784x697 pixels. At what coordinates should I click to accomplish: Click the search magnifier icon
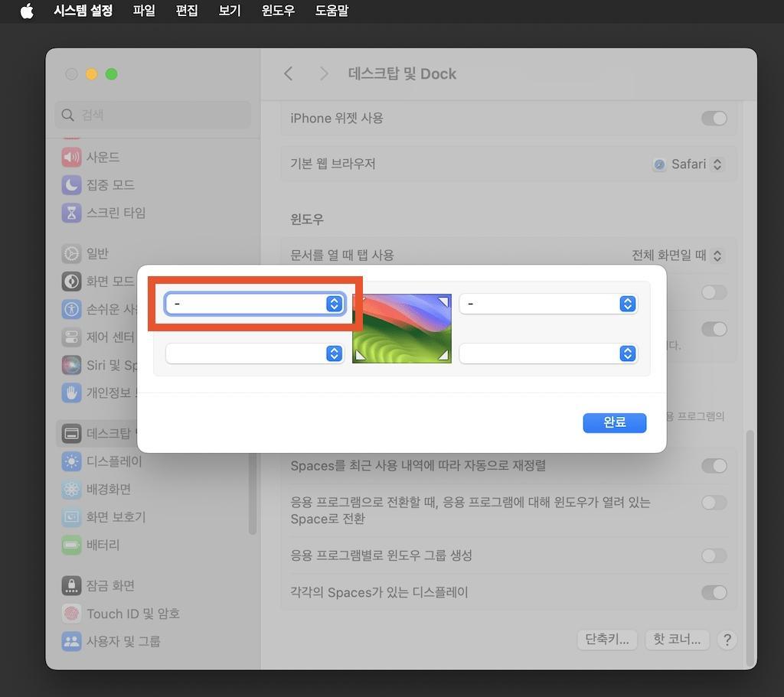tap(67, 115)
